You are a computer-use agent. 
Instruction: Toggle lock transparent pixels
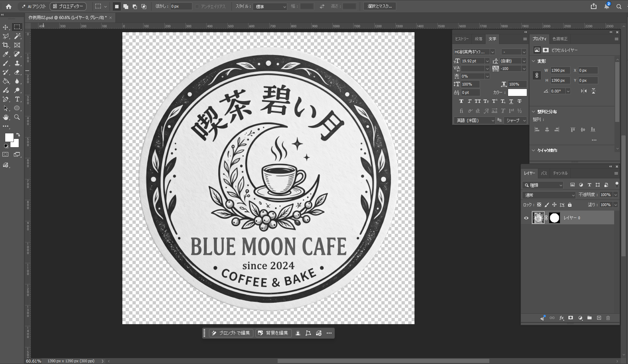pyautogui.click(x=539, y=205)
